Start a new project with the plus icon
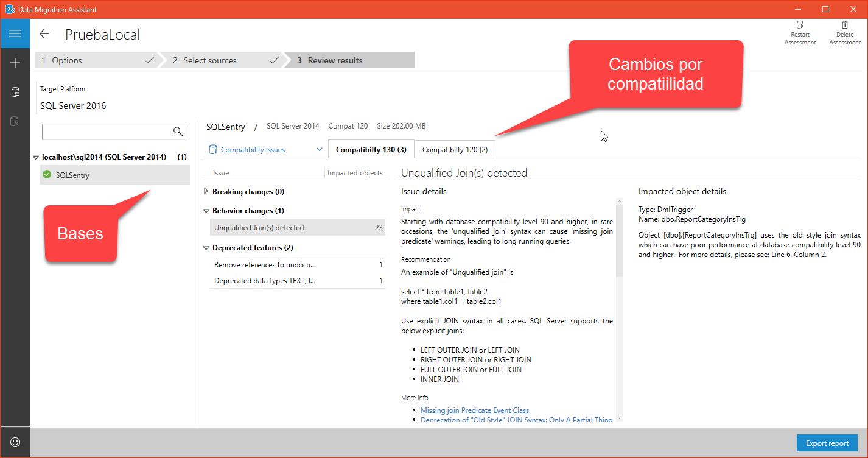Viewport: 868px width, 458px height. coord(15,62)
